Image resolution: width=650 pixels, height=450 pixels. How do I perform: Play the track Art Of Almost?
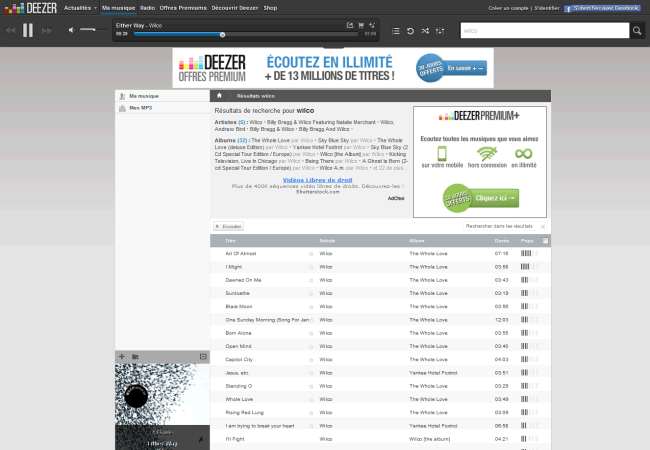[x=240, y=254]
